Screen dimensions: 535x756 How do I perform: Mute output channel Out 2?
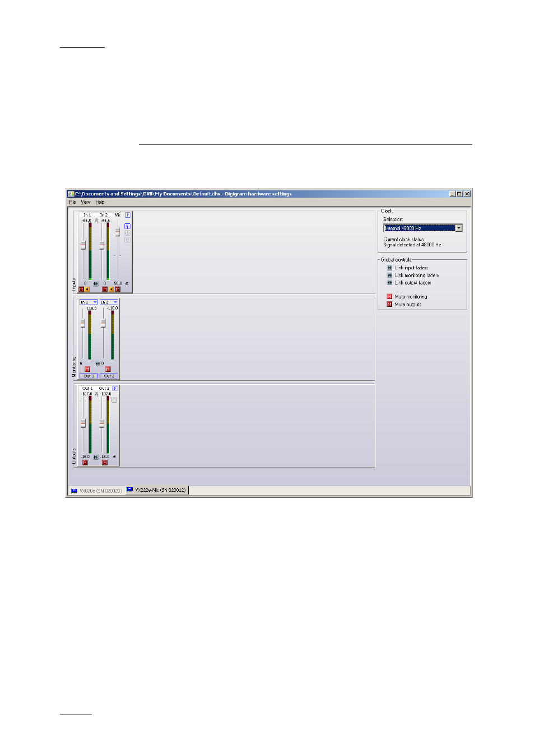click(105, 463)
